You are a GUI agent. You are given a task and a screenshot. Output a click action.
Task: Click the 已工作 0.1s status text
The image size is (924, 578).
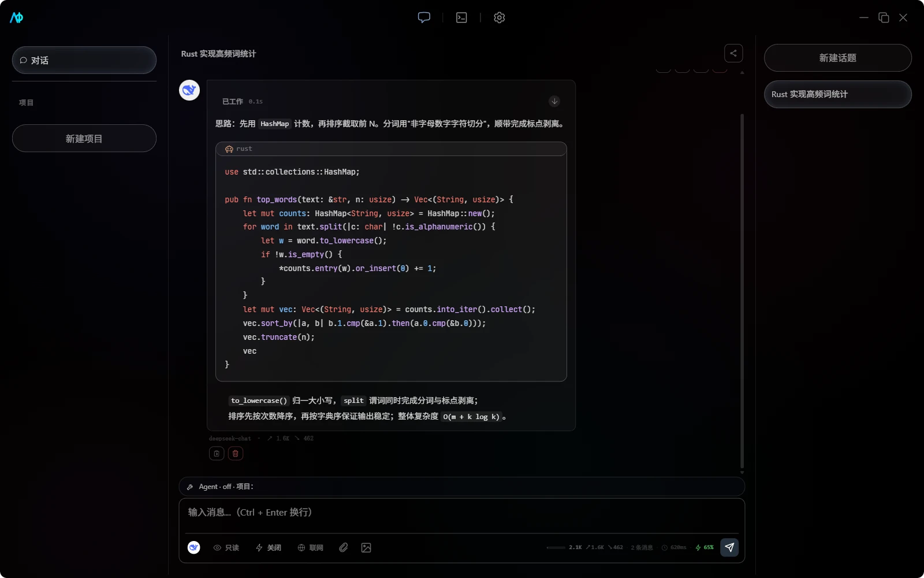243,101
